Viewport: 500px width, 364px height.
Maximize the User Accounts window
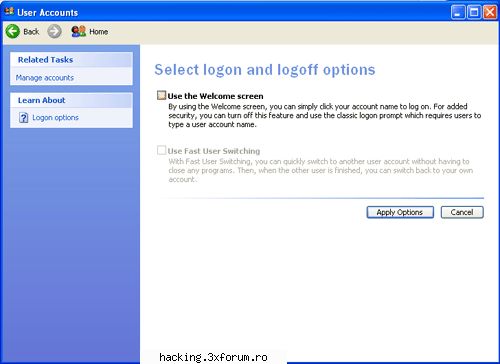coord(474,13)
